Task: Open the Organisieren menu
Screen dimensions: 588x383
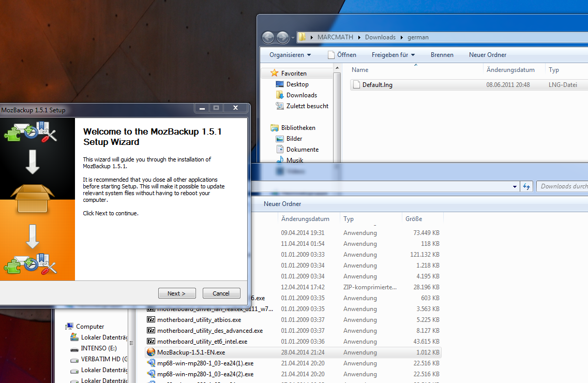Action: tap(290, 55)
